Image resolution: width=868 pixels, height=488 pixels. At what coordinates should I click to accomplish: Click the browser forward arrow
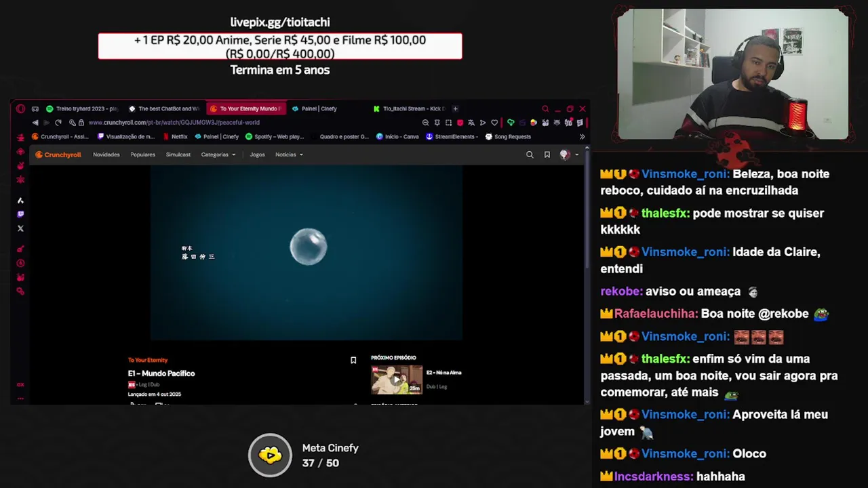pyautogui.click(x=46, y=123)
